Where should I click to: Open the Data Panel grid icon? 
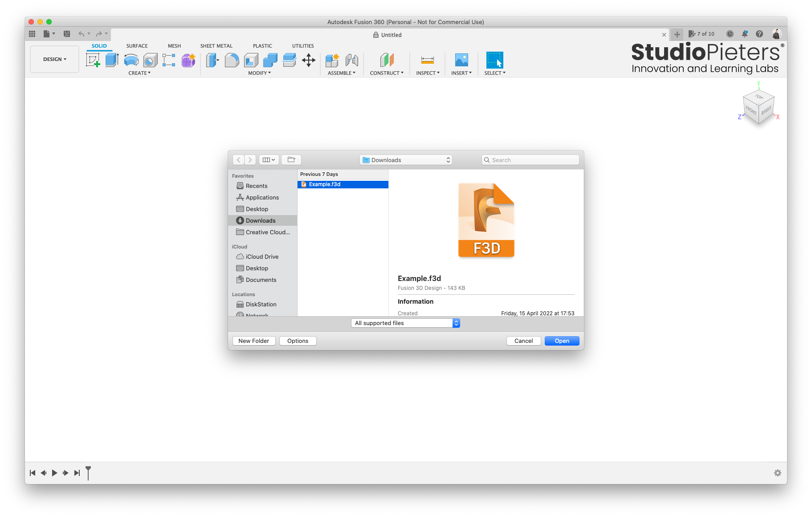[32, 34]
